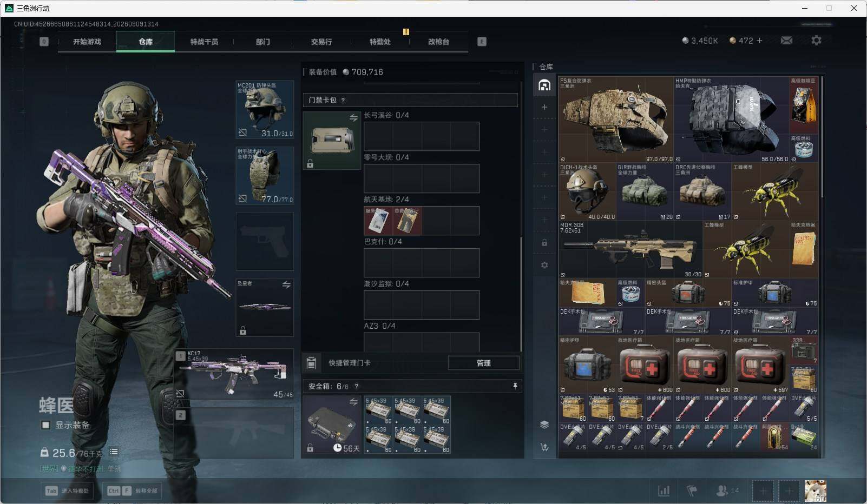Click the 472 gold currency plus button
Screen dimensions: 867x504
[x=759, y=41]
